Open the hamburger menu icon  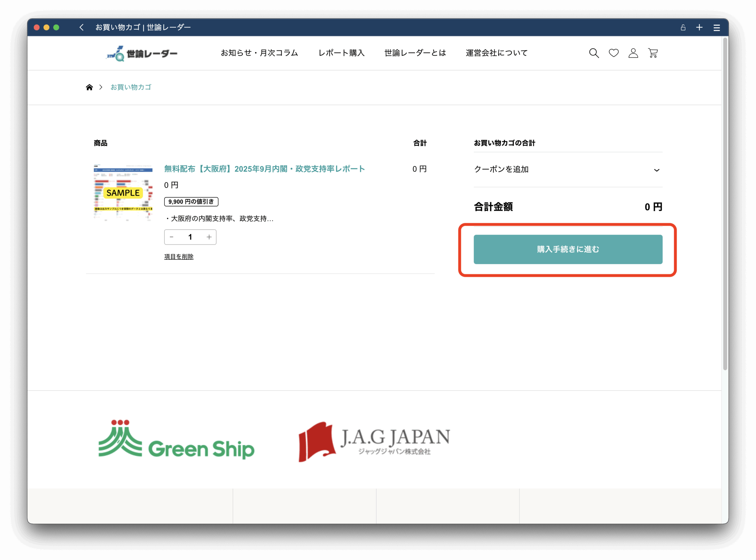pos(716,28)
